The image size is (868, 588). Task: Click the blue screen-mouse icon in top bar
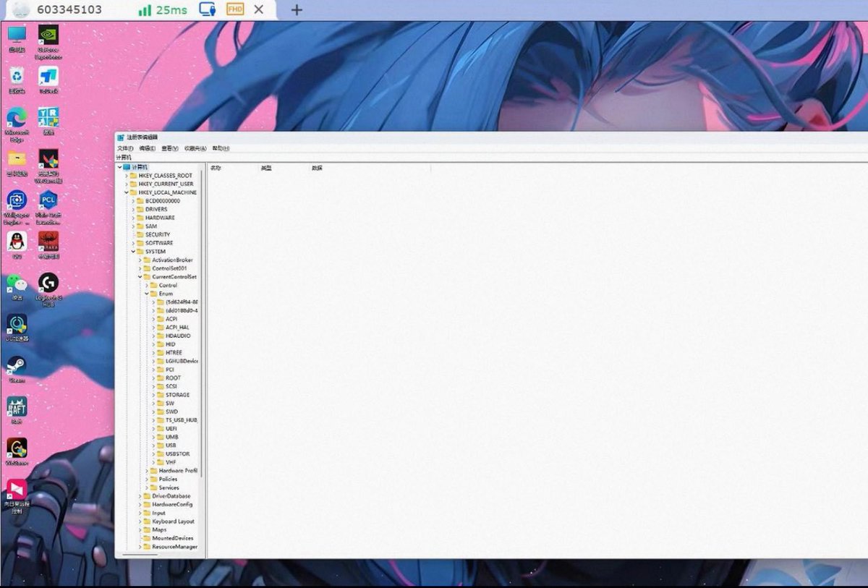click(x=208, y=9)
